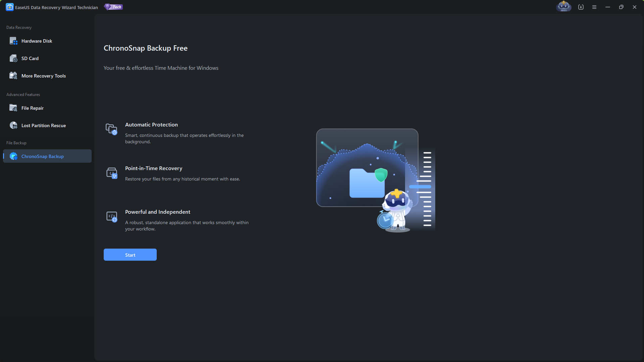Click the purple Tech edition badge
This screenshot has height=362, width=644.
pyautogui.click(x=113, y=7)
